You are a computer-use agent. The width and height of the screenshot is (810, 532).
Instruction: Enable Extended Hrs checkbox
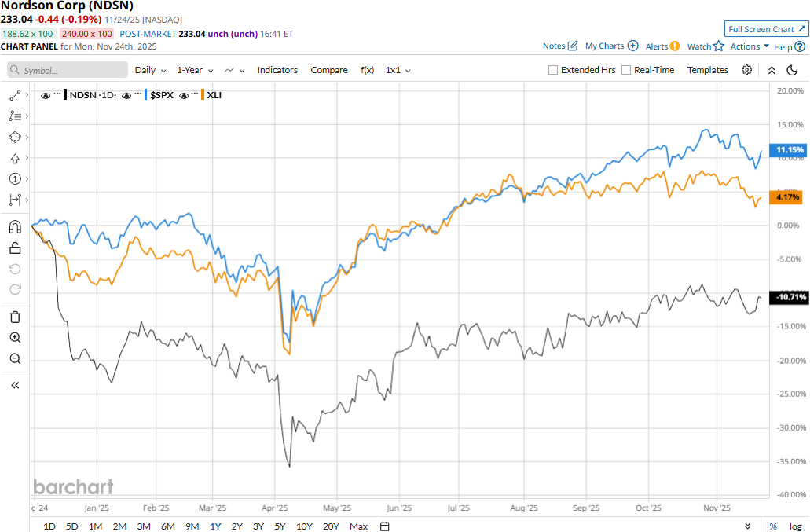(x=553, y=70)
